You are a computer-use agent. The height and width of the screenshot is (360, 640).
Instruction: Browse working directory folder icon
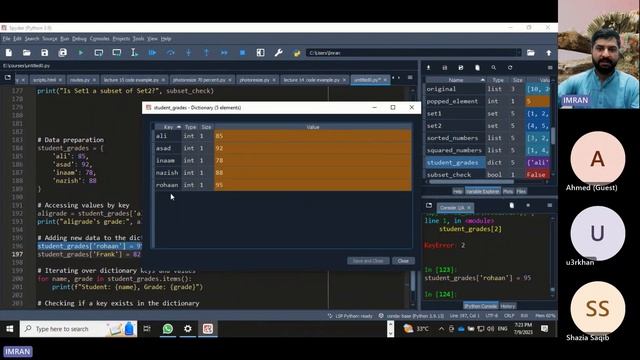(x=531, y=53)
